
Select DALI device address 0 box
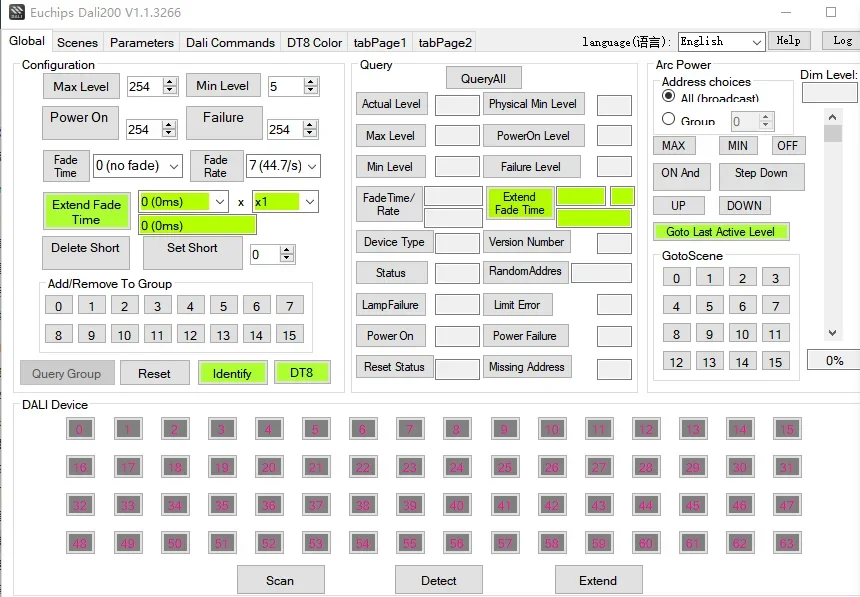click(80, 429)
